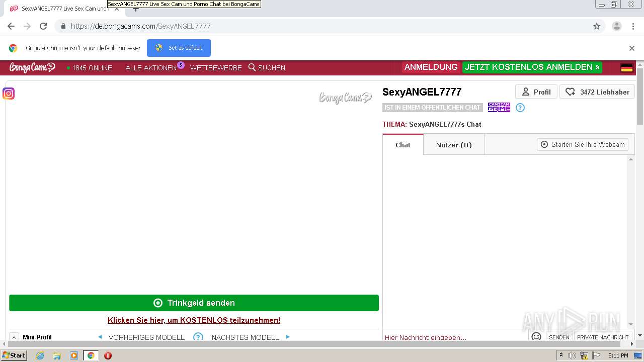Open the model's Profil
The image size is (644, 362).
[x=536, y=92]
